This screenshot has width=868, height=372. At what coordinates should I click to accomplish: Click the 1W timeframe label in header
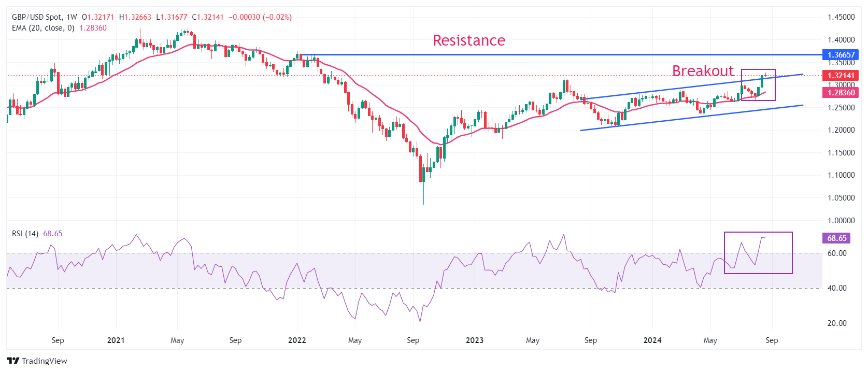point(72,17)
